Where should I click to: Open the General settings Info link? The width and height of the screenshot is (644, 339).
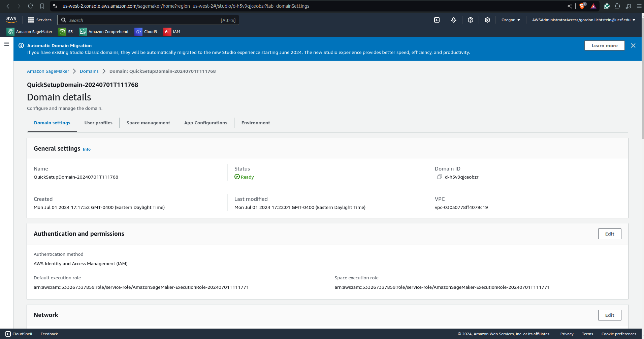[87, 149]
